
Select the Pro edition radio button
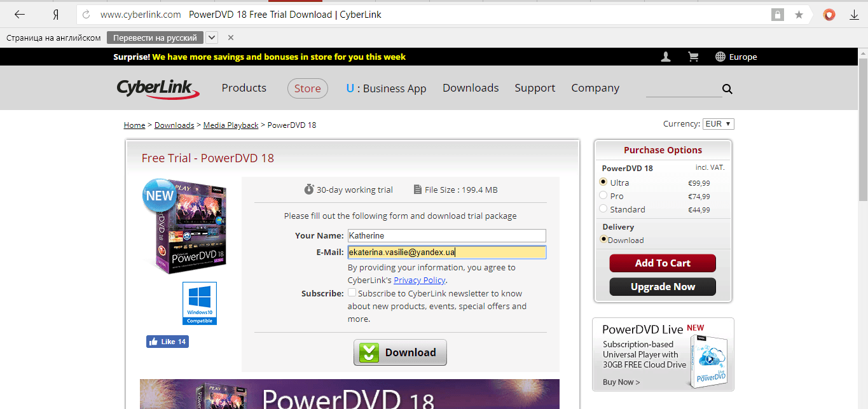(x=603, y=195)
